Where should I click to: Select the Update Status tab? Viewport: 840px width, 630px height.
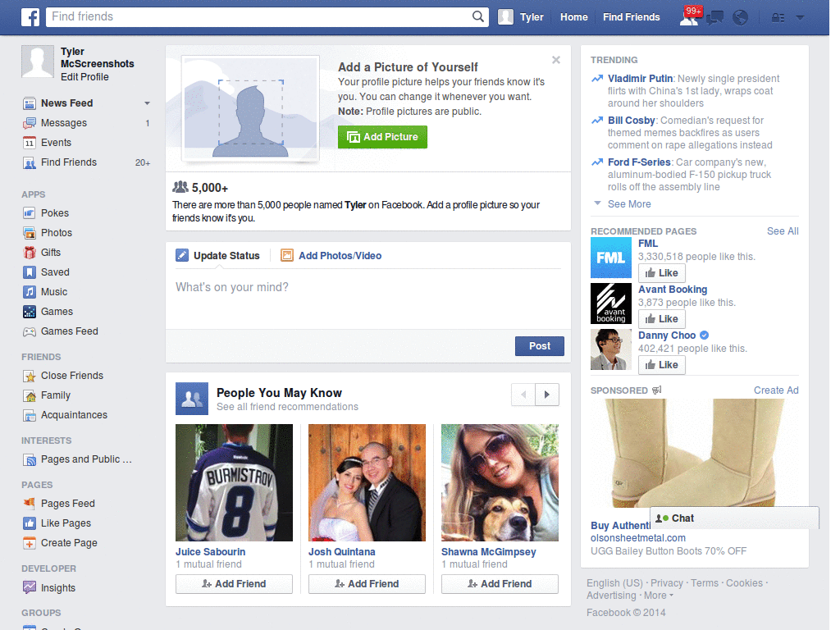click(217, 256)
